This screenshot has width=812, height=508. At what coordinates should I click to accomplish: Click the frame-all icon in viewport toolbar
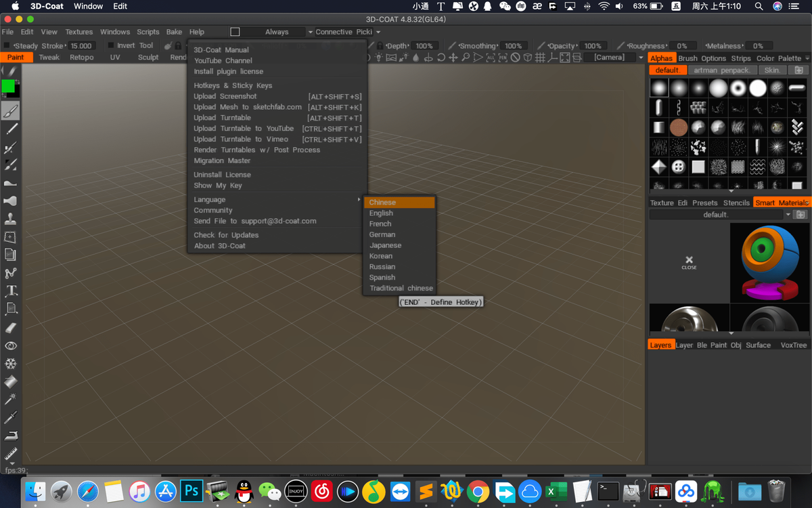(x=564, y=58)
